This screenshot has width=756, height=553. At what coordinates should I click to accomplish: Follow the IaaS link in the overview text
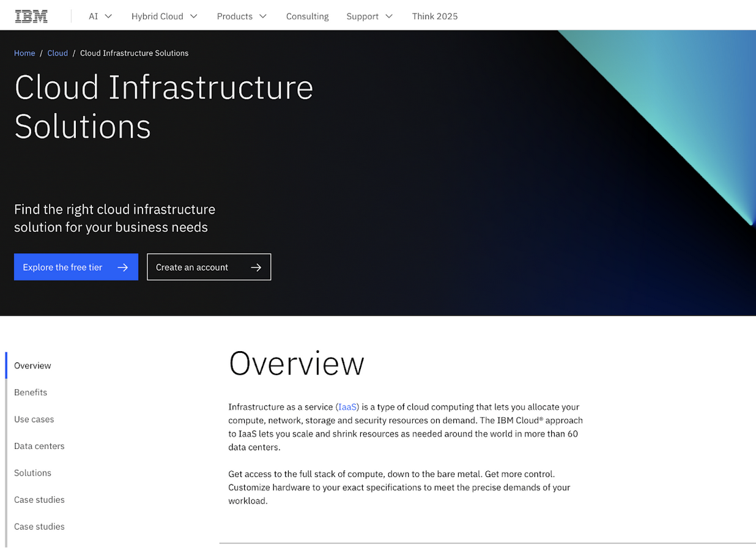347,406
